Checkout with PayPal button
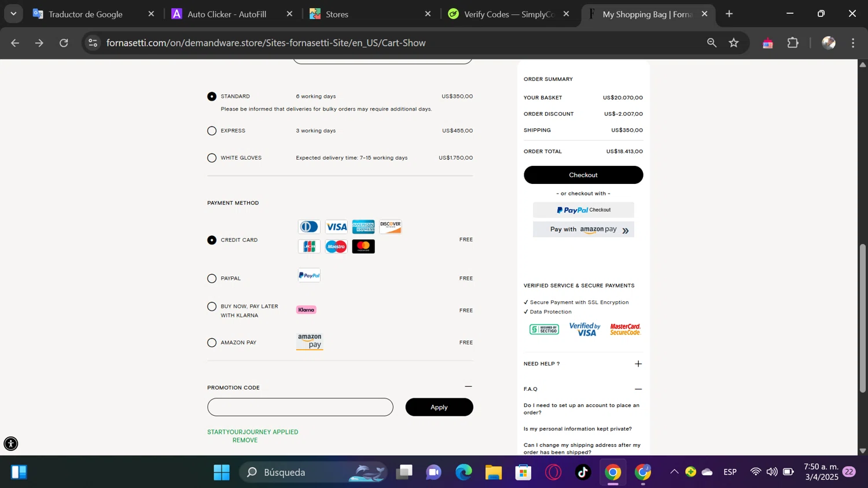 (583, 210)
